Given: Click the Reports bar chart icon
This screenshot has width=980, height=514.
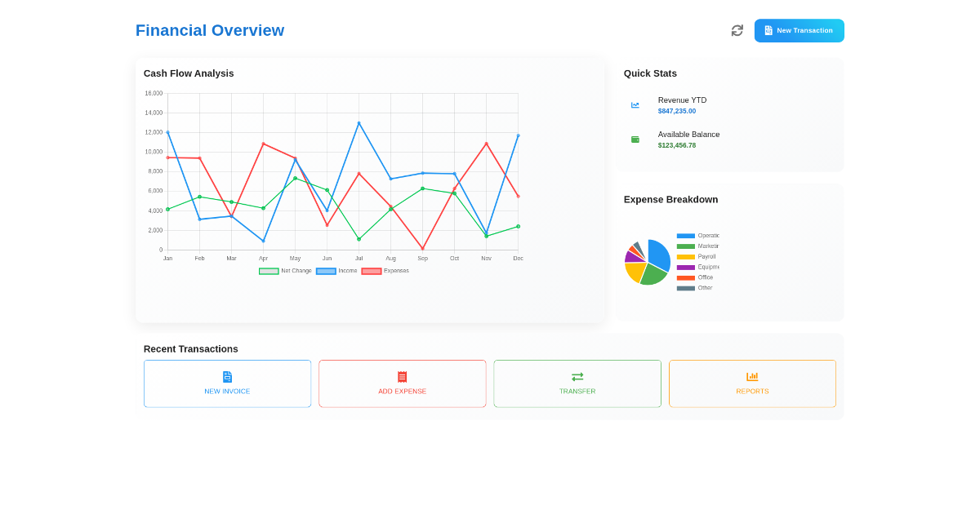Looking at the screenshot, I should (x=752, y=377).
